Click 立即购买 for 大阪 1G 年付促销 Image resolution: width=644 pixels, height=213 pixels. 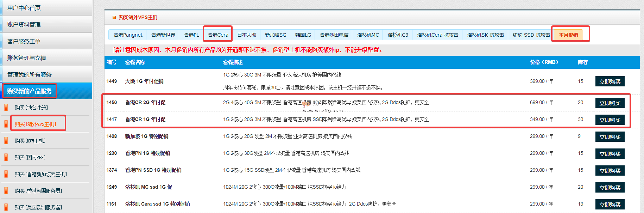tap(610, 81)
